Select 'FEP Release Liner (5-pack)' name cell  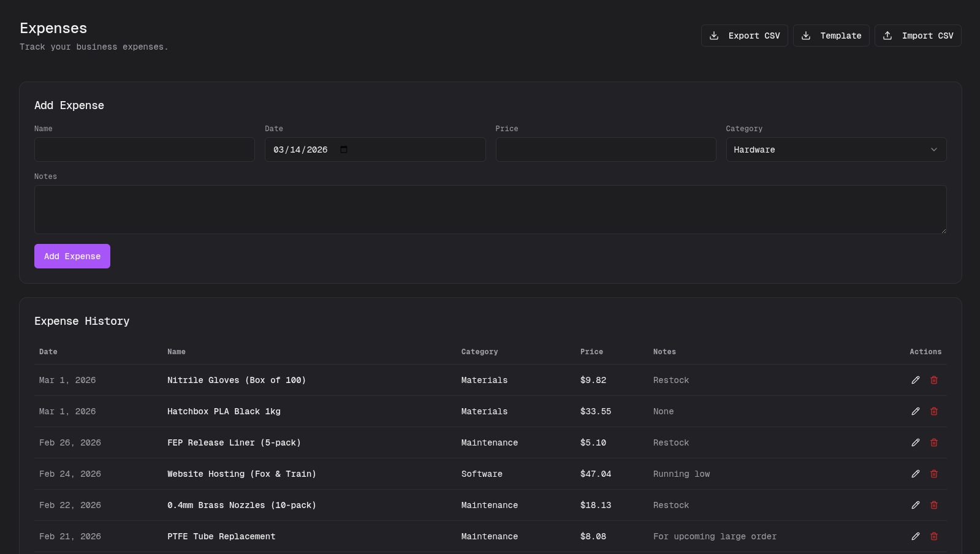pos(234,442)
